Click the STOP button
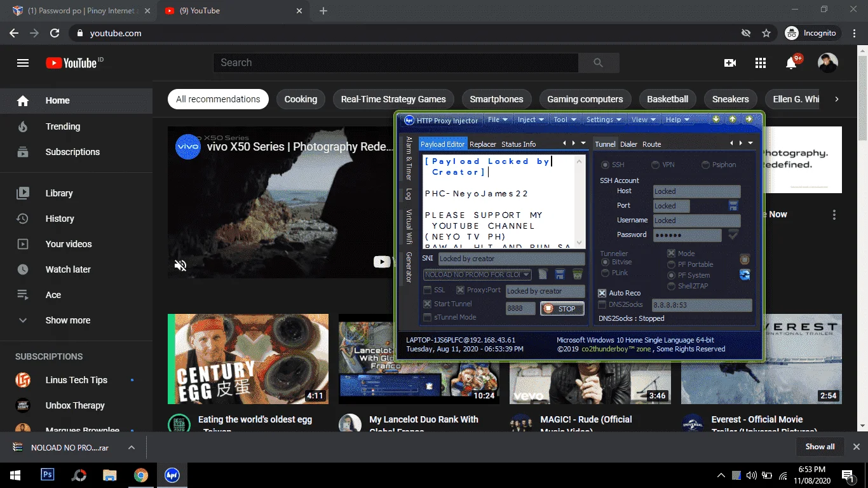This screenshot has width=868, height=488. pyautogui.click(x=562, y=309)
